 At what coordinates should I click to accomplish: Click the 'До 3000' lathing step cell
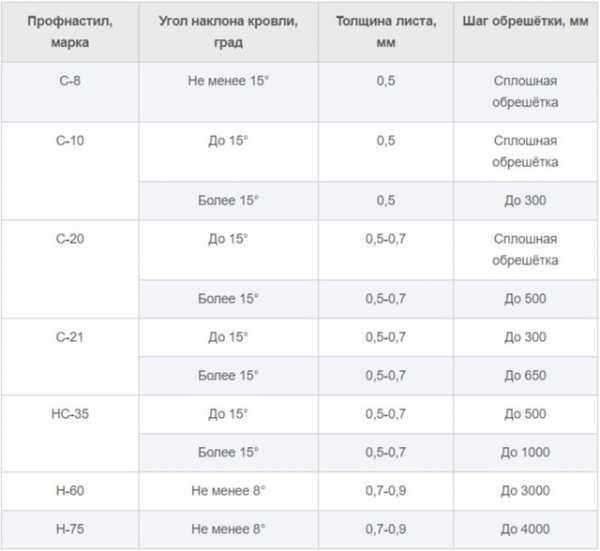[525, 491]
